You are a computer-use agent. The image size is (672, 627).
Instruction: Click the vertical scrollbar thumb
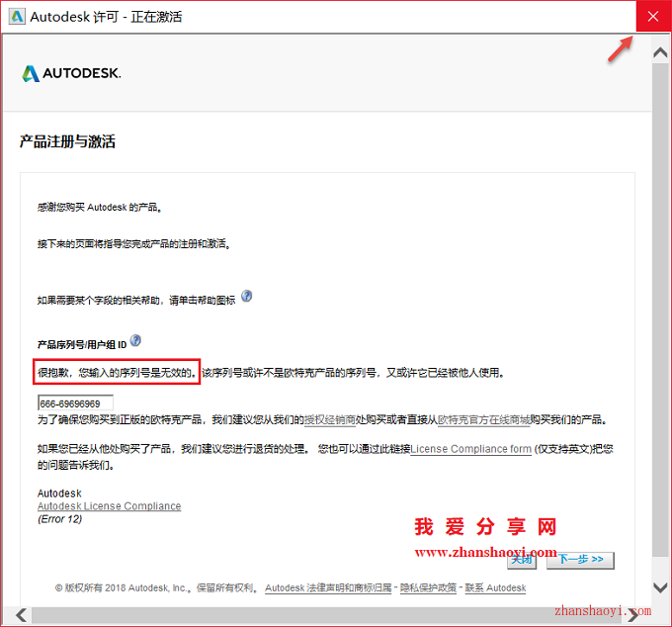[660, 310]
